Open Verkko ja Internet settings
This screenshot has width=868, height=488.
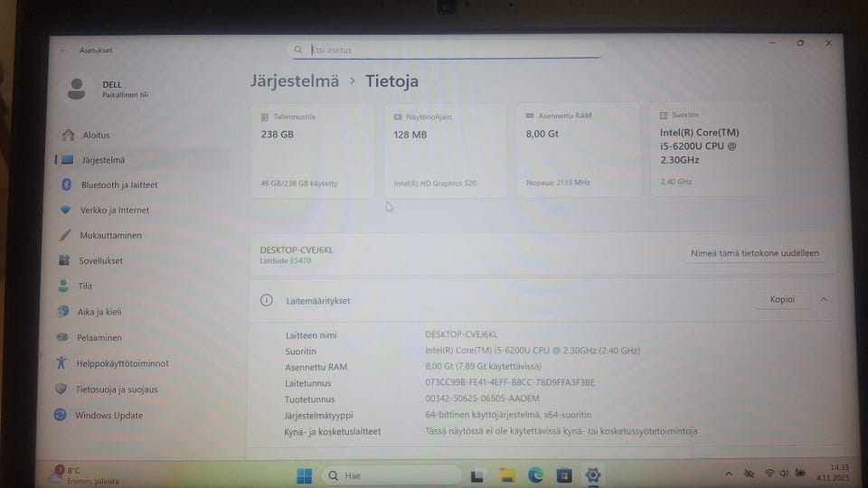115,211
